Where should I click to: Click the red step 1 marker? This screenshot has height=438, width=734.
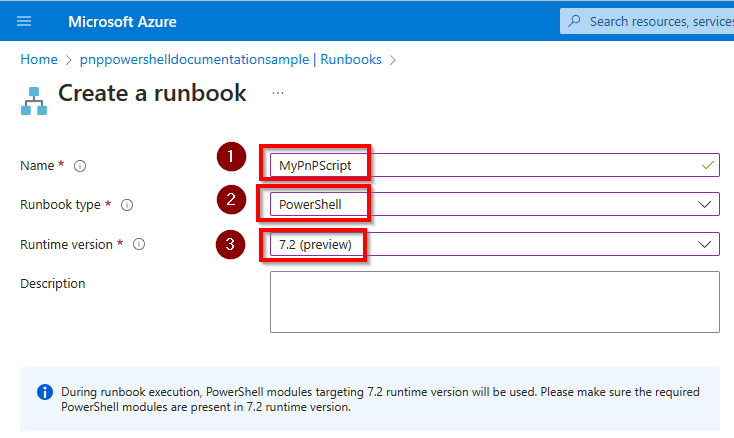(x=231, y=156)
